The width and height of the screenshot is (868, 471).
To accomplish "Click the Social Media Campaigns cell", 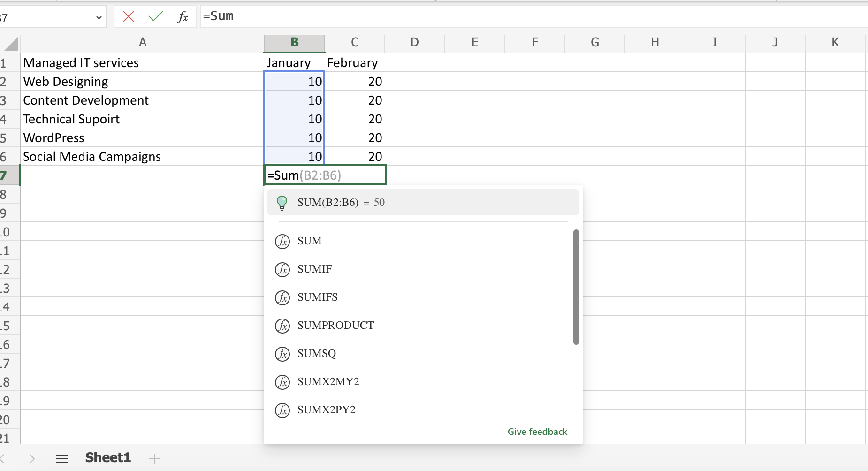I will (143, 156).
